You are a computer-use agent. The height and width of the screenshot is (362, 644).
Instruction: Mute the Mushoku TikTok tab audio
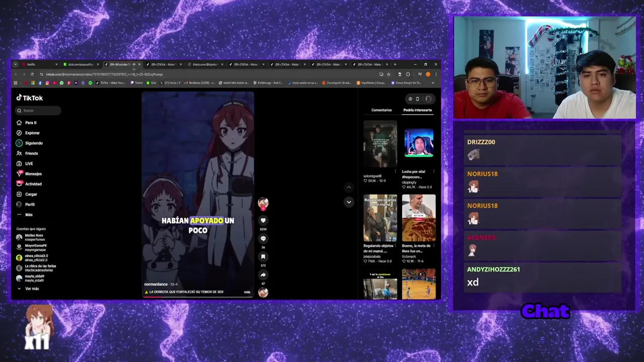(x=134, y=64)
